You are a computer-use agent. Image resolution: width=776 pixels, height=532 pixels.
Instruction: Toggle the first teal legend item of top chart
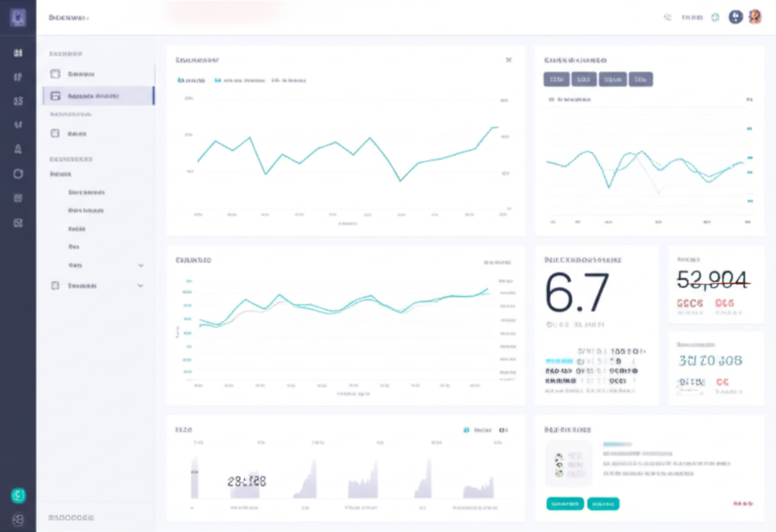coord(190,80)
